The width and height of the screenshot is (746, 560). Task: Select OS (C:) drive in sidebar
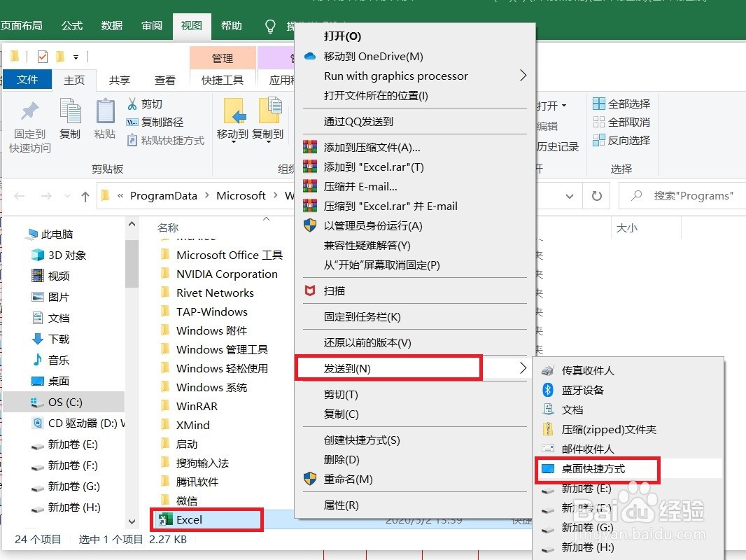[x=64, y=402]
